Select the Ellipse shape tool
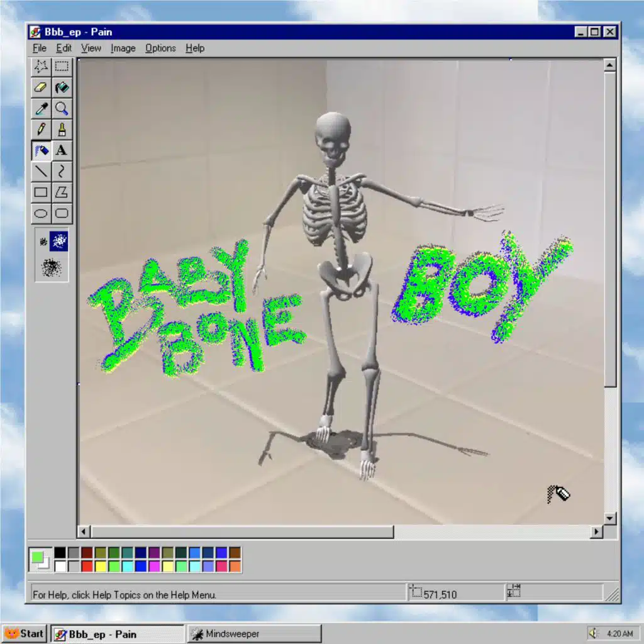644x644 pixels. pyautogui.click(x=42, y=213)
